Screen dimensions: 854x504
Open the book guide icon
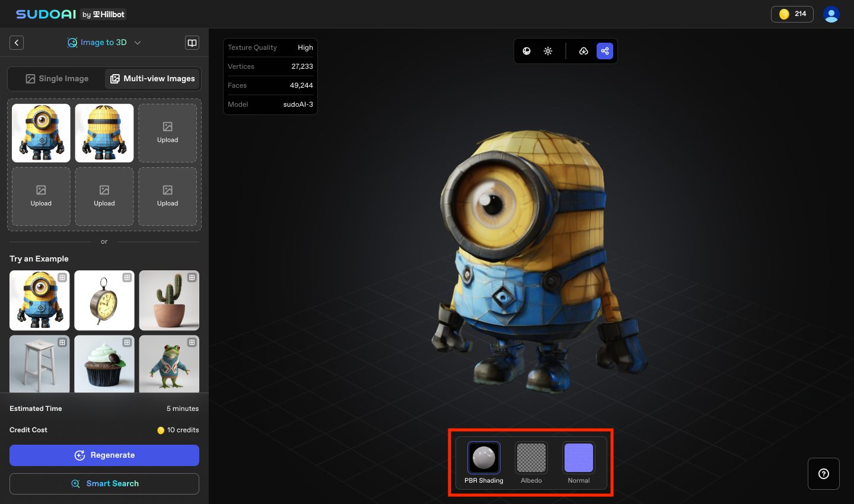pyautogui.click(x=192, y=43)
